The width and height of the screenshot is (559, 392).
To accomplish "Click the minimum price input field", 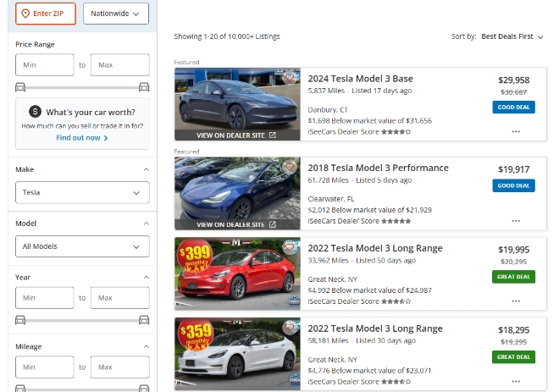I will 45,64.
